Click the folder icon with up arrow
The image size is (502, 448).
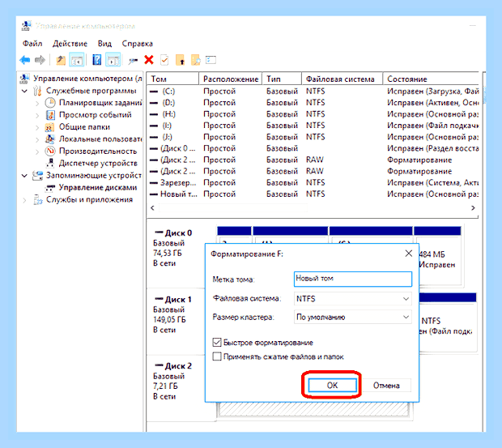tap(181, 60)
